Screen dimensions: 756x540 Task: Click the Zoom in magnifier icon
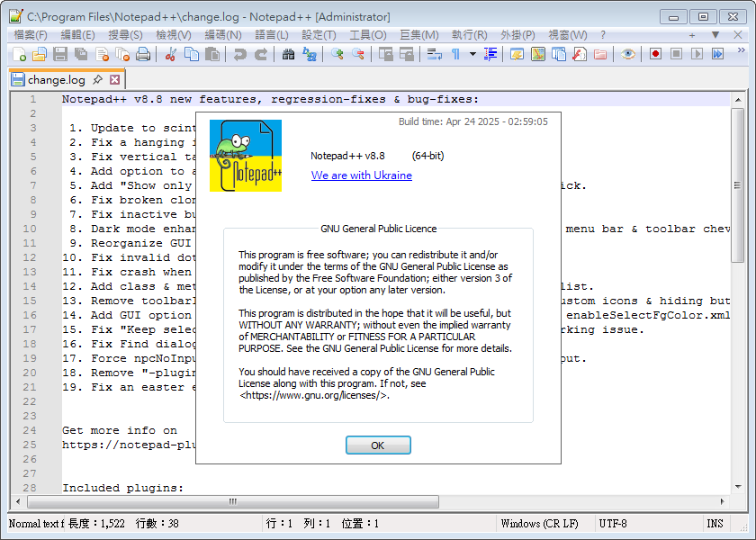337,54
